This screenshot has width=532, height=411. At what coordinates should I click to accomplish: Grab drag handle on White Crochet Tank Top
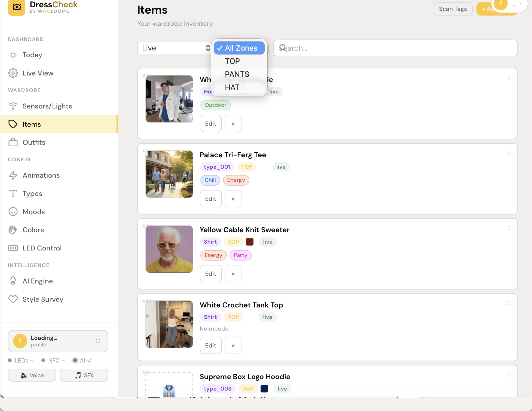point(509,303)
